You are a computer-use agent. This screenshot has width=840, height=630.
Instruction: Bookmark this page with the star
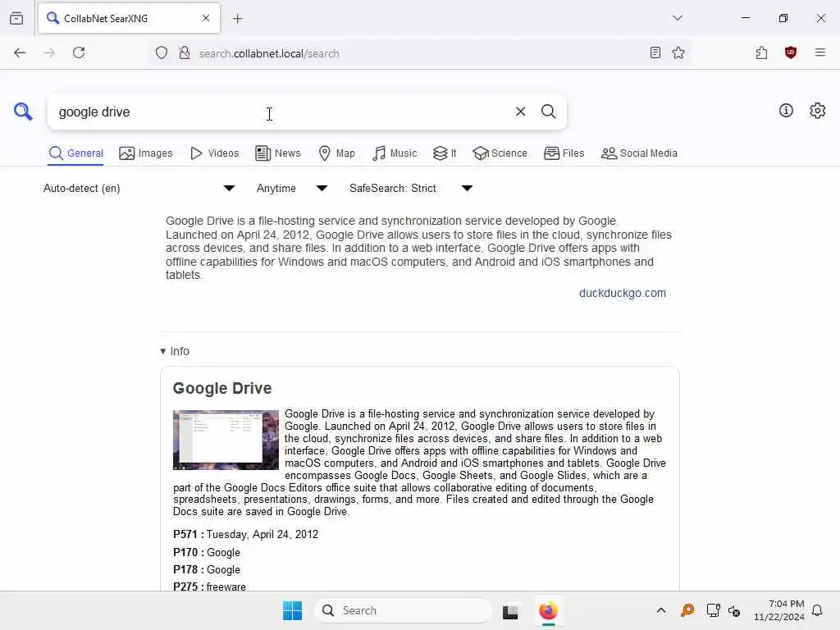click(678, 52)
